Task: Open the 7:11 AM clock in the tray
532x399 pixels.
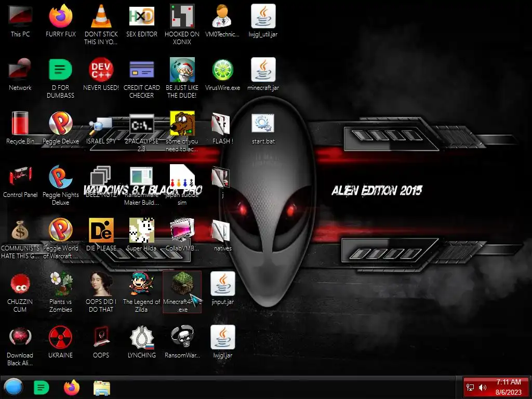Action: tap(508, 382)
